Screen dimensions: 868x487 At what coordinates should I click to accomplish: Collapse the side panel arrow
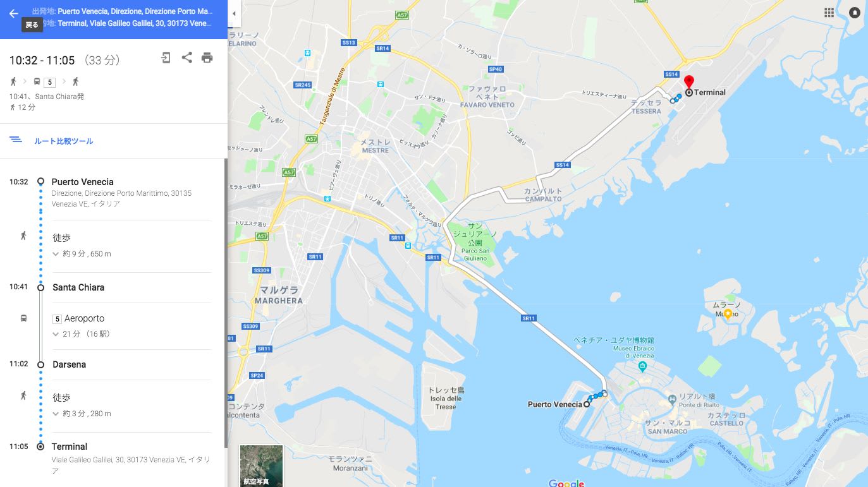[x=234, y=13]
